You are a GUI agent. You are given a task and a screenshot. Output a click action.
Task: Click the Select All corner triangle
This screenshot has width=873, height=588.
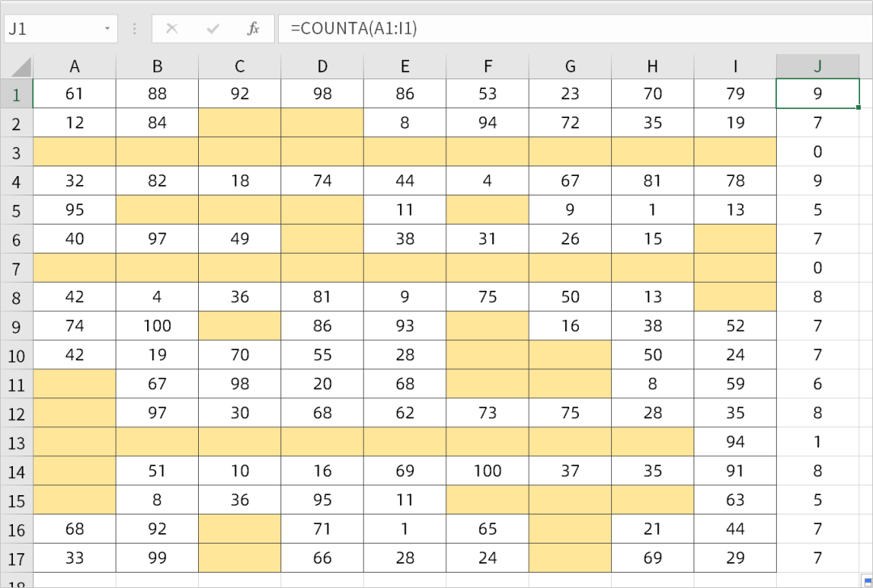tap(19, 66)
